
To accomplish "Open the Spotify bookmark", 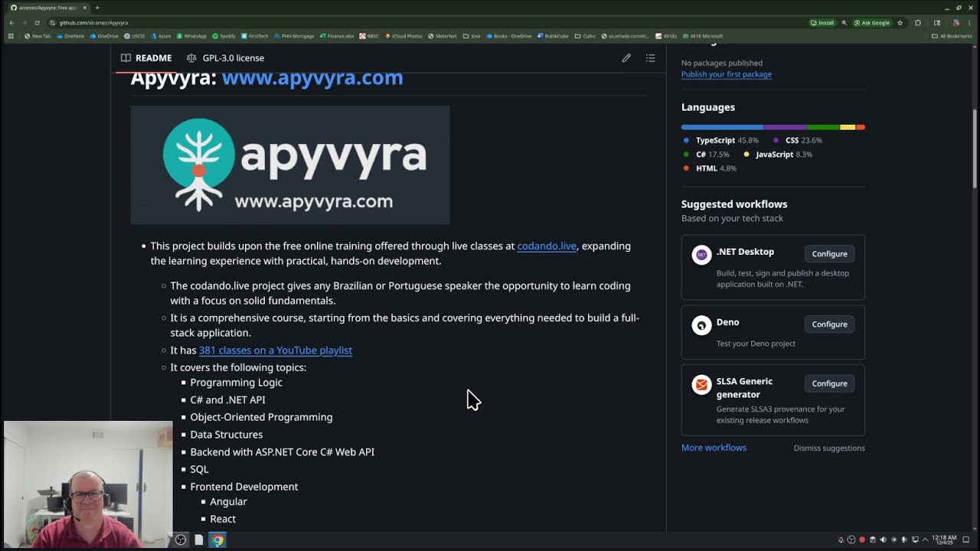I will point(224,36).
